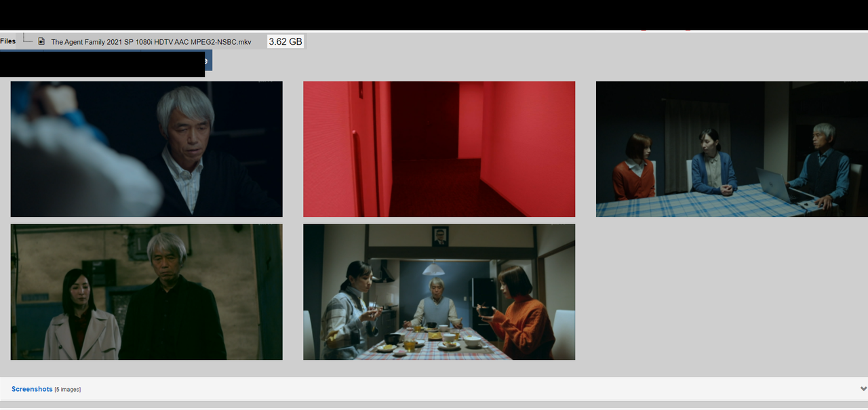Viewport: 868px width, 410px height.
Task: Open the red hallway screenshot
Action: pyautogui.click(x=439, y=149)
